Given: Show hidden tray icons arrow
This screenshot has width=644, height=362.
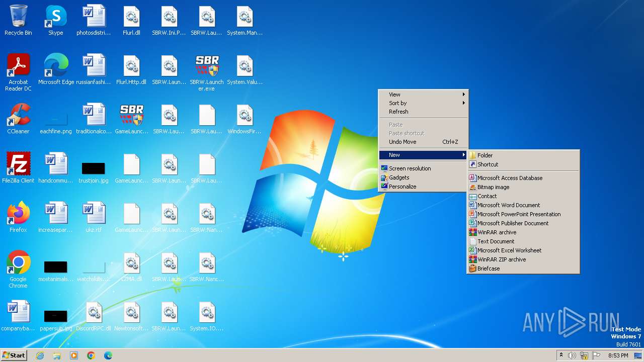Looking at the screenshot, I should click(x=561, y=355).
